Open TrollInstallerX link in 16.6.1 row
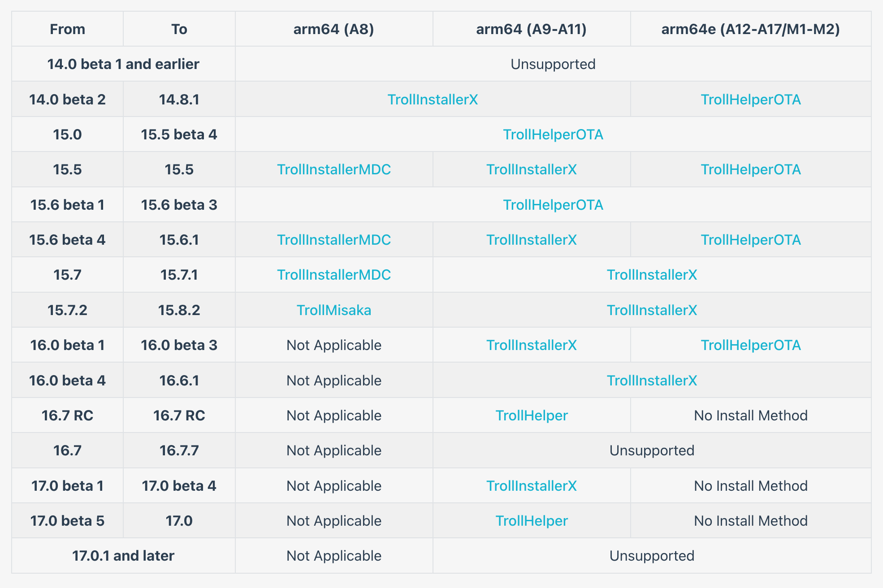883x588 pixels. [x=652, y=380]
